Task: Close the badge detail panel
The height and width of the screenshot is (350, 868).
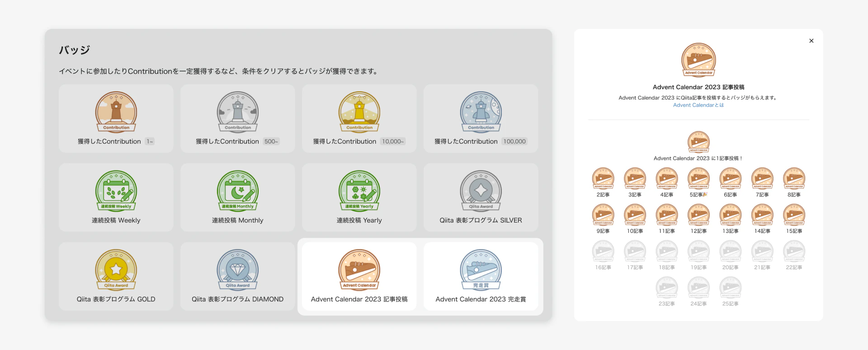Action: coord(811,41)
